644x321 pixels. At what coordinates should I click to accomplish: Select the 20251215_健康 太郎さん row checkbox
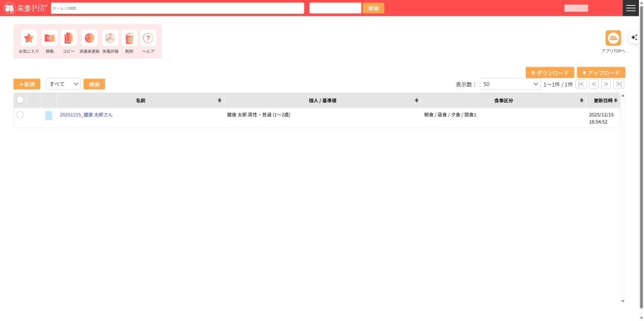[x=20, y=115]
